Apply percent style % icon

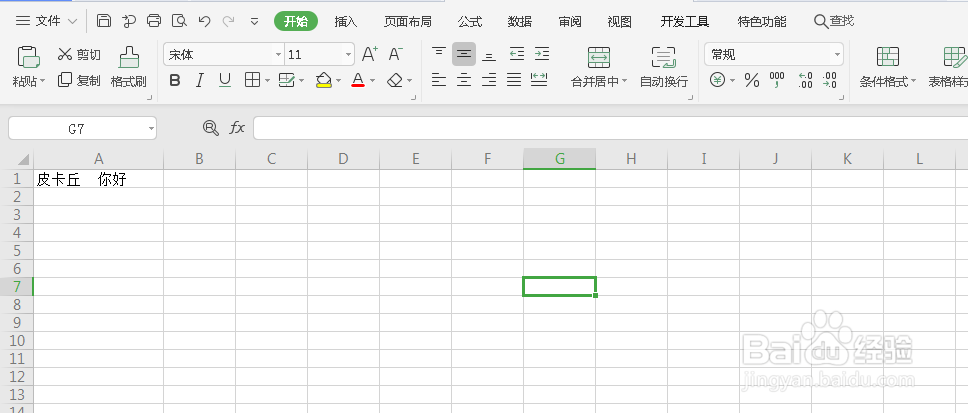pyautogui.click(x=751, y=80)
